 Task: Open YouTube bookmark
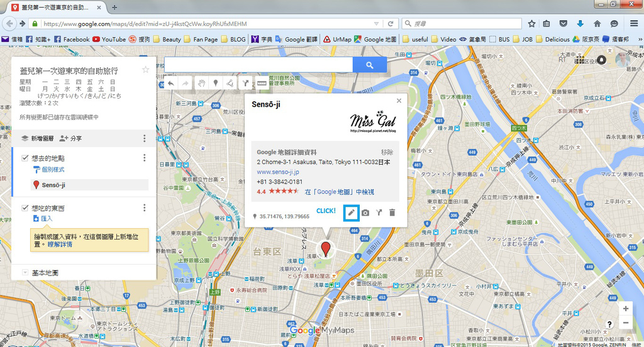pos(109,40)
